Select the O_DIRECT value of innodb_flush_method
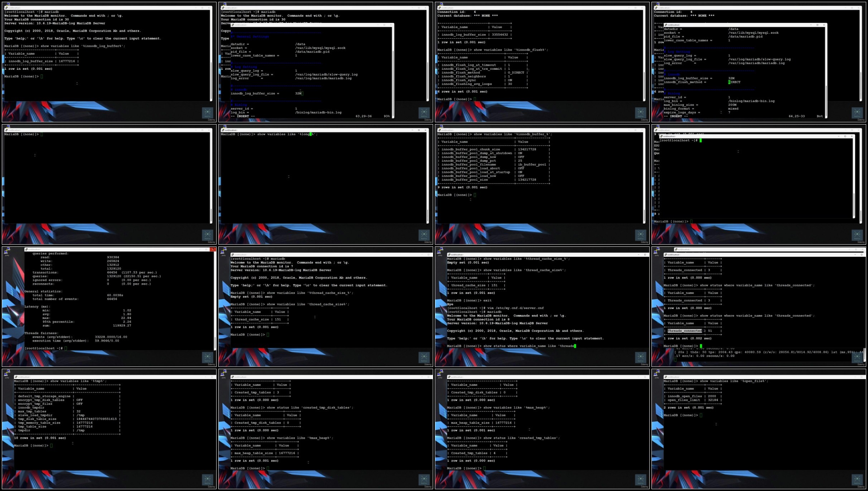 point(516,73)
